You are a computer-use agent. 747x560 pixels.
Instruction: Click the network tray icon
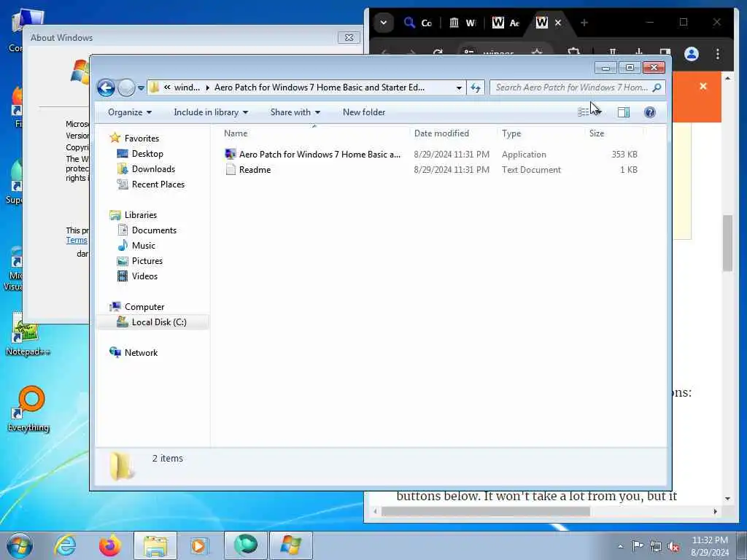tap(656, 546)
